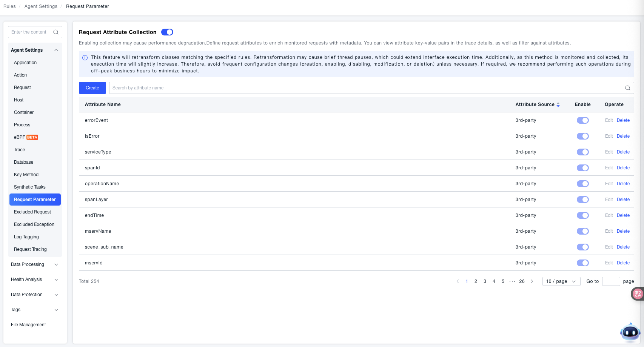
Task: Jump to page 26 in pagination
Action: (522, 281)
